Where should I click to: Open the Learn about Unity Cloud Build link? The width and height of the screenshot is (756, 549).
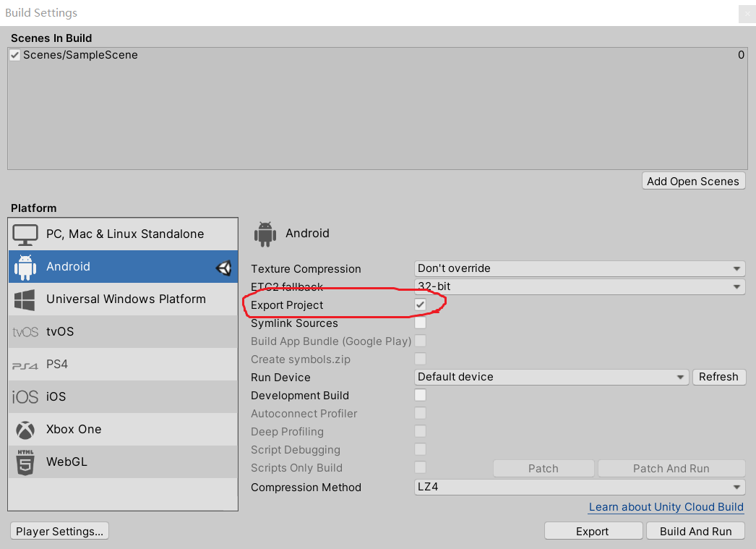pyautogui.click(x=666, y=507)
